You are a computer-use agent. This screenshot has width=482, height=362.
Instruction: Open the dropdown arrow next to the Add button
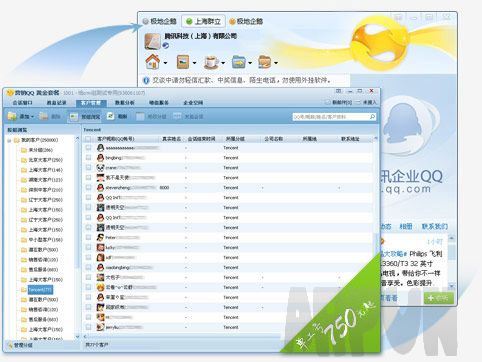[x=32, y=117]
